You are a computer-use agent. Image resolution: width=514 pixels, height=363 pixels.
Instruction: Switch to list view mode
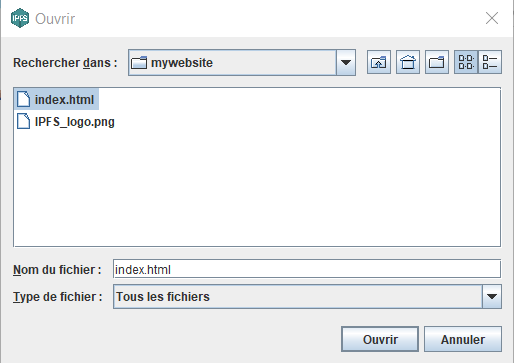466,62
